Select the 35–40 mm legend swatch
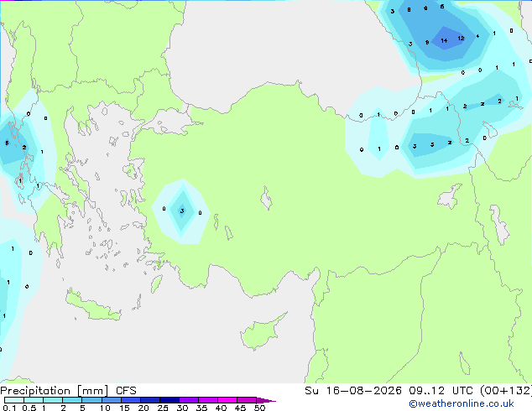 coord(207,400)
